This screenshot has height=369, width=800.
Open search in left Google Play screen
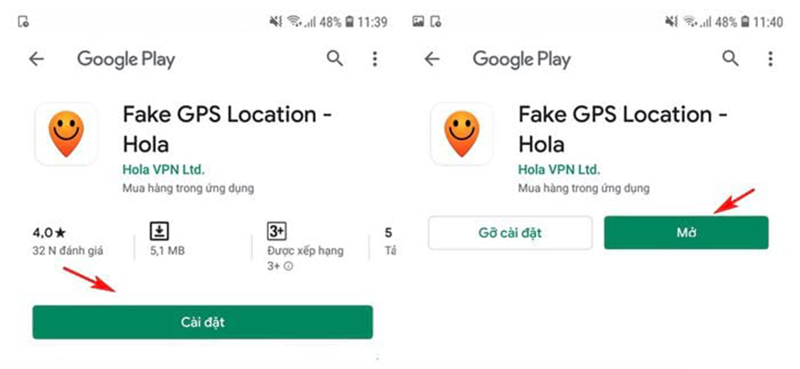[x=335, y=59]
